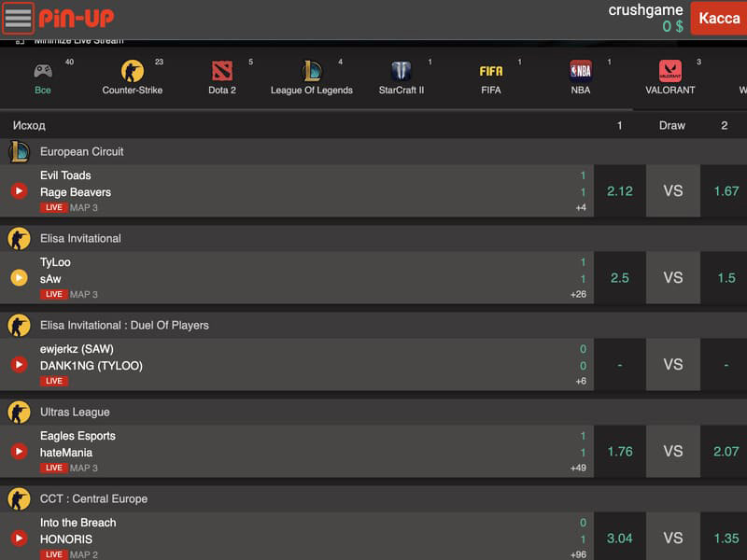The height and width of the screenshot is (560, 747).
Task: Bet on sAw at odds 1.5
Action: point(725,277)
